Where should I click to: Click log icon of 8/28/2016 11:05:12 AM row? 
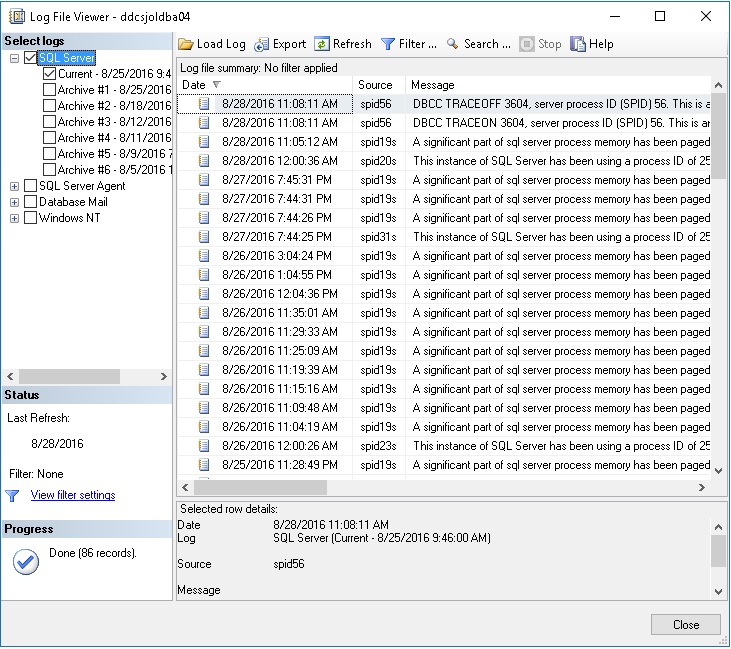point(204,142)
